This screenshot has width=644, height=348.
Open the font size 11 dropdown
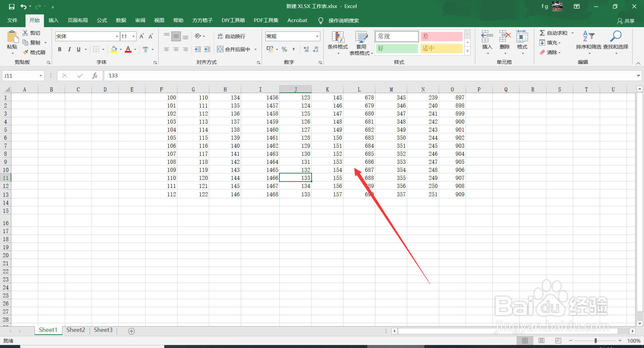click(x=133, y=36)
